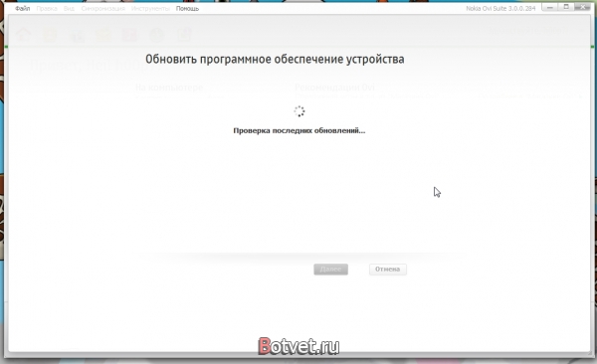
Task: Open the faded Messages envelope icon
Action: click(x=103, y=35)
